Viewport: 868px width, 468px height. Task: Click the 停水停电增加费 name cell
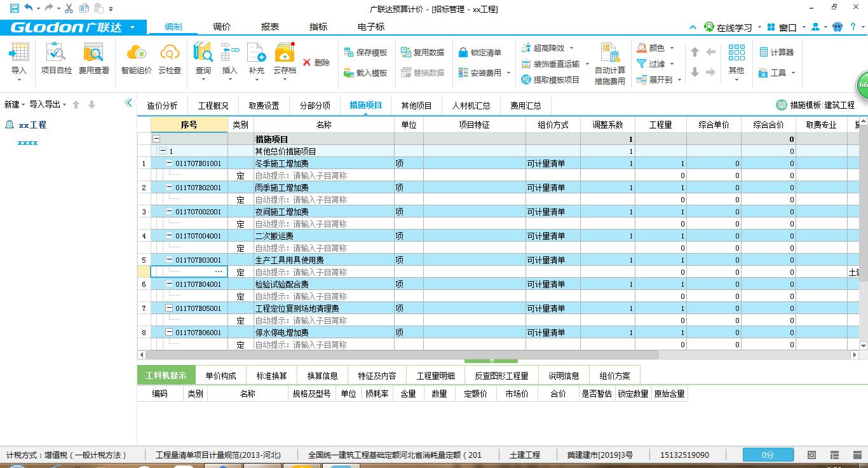click(323, 333)
